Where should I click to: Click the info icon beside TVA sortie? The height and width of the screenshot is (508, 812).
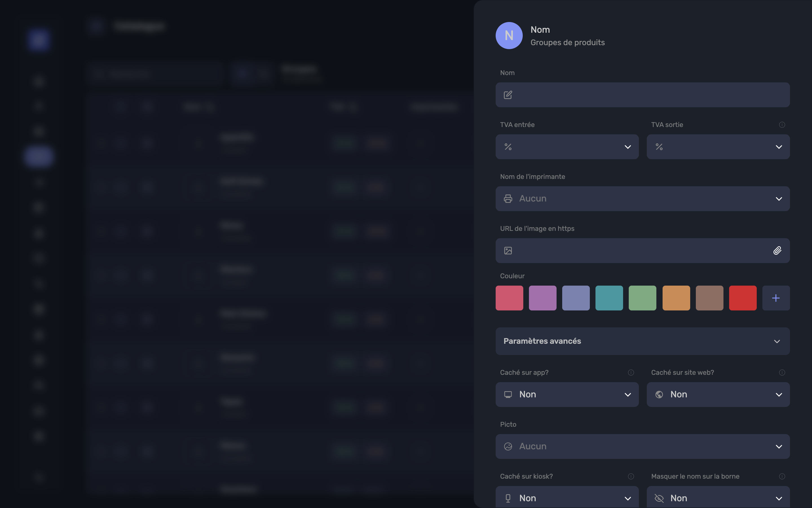782,125
